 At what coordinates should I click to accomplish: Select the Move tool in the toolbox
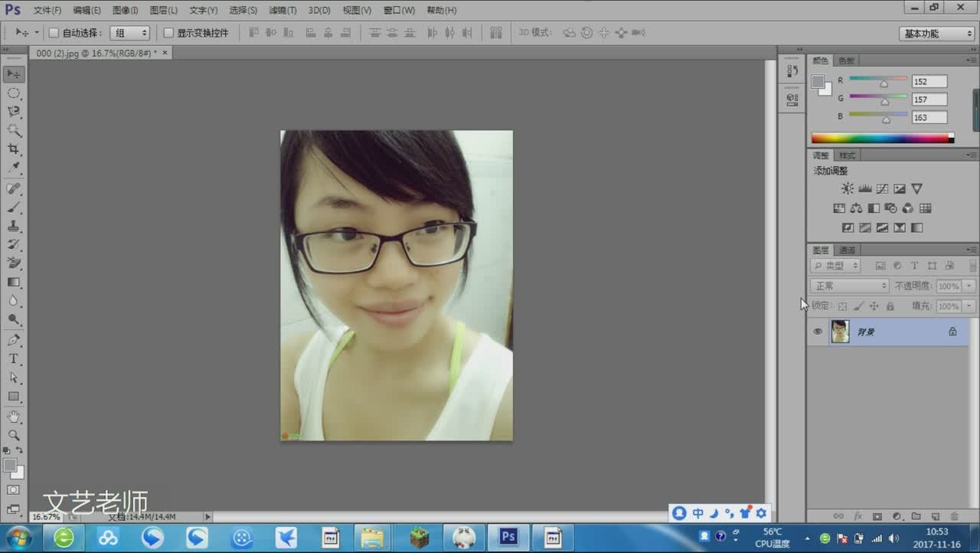pyautogui.click(x=14, y=74)
